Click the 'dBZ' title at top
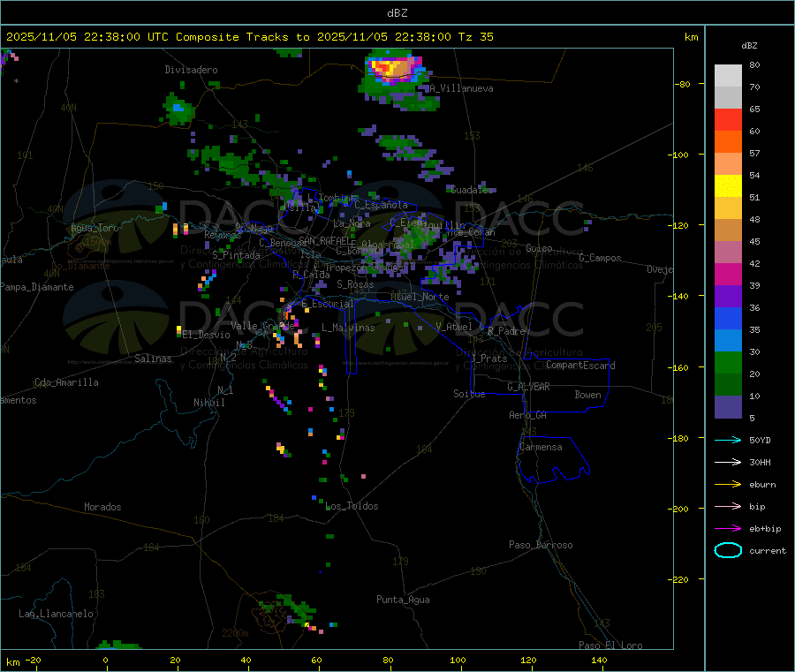Screen dimensions: 795x672 (x=397, y=13)
